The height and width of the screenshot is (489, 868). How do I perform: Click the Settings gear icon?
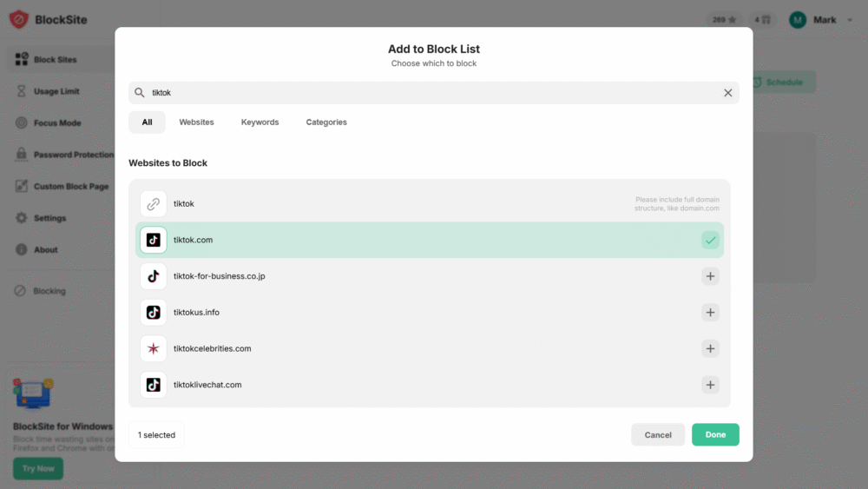pos(22,218)
